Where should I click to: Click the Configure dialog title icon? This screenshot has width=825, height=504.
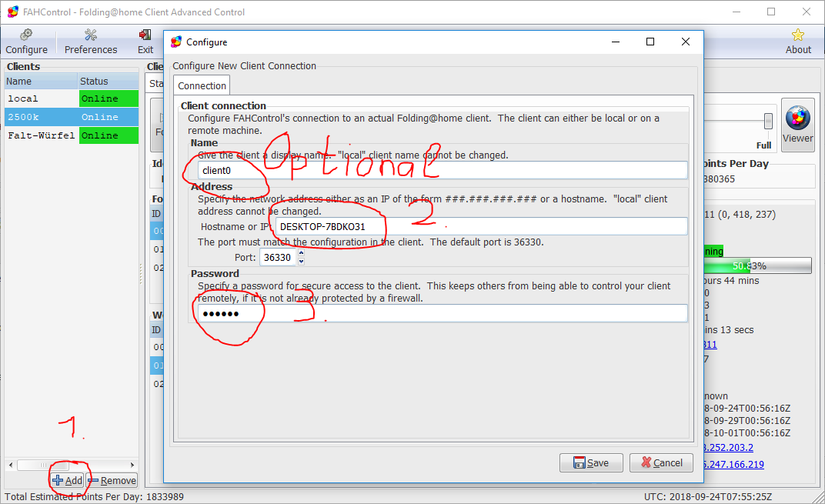176,42
